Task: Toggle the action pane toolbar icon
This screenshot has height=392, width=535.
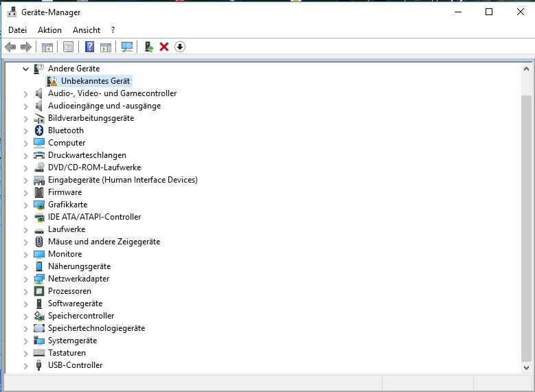Action: [x=106, y=47]
